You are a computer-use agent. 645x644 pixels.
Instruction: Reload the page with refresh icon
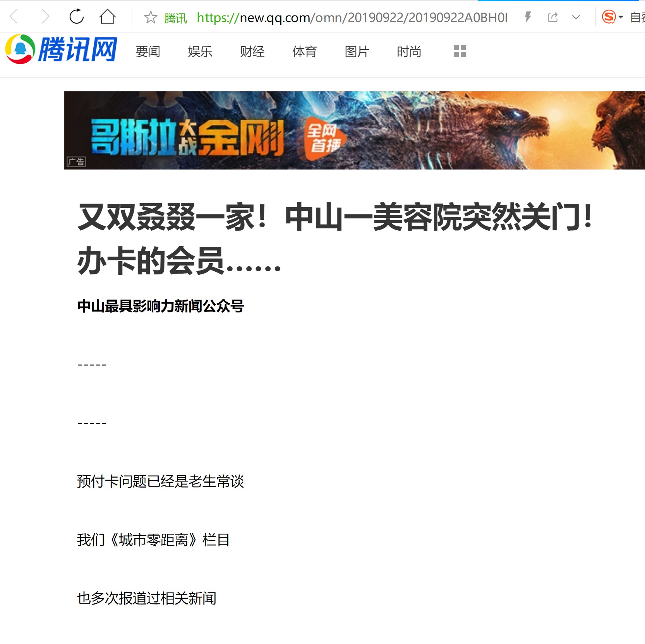tap(76, 16)
